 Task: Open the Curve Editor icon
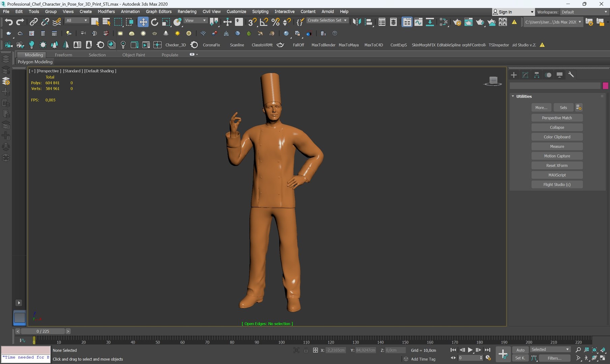click(418, 22)
